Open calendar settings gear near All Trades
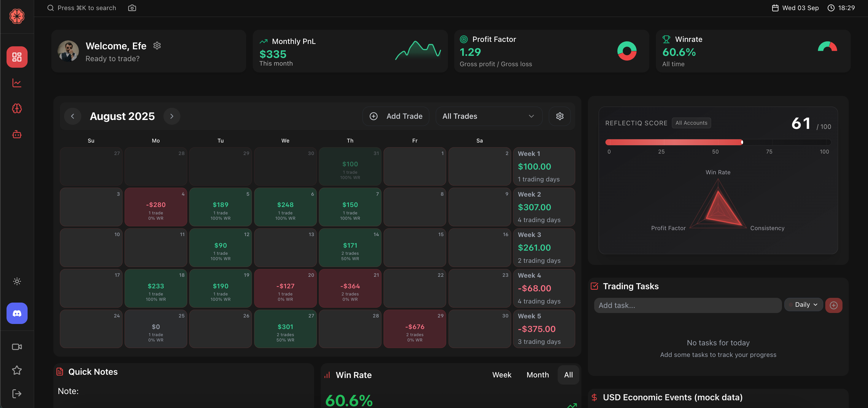Viewport: 868px width, 408px height. [559, 116]
